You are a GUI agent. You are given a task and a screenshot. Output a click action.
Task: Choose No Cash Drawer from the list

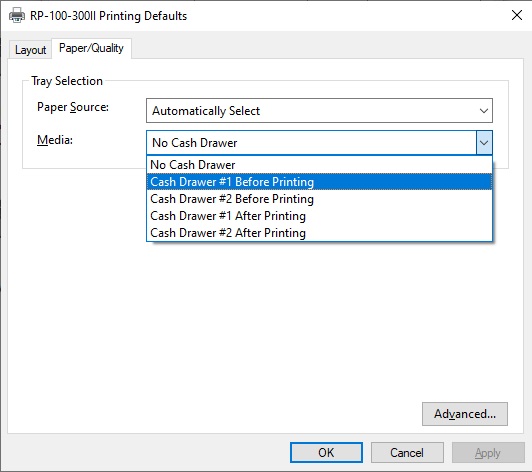coord(319,165)
